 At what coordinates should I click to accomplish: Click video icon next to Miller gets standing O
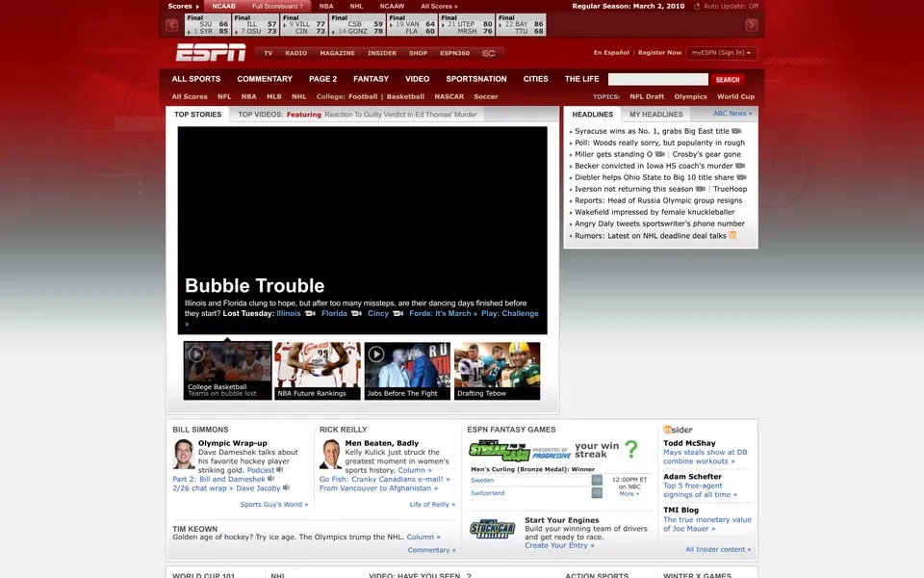coord(659,154)
